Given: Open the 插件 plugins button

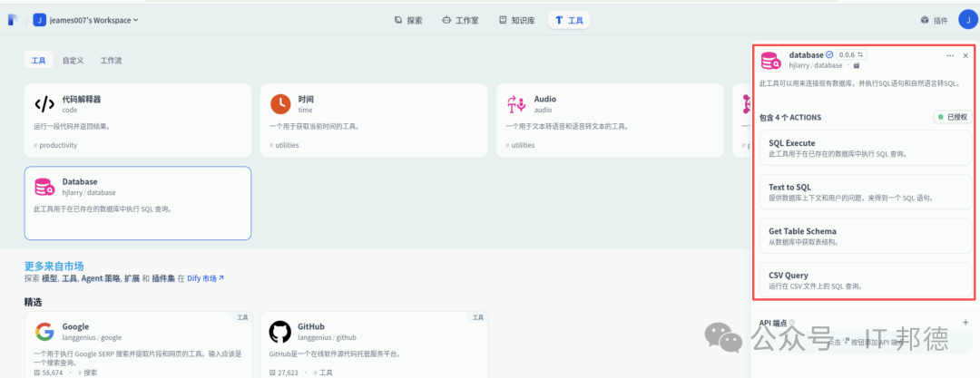Looking at the screenshot, I should point(935,20).
